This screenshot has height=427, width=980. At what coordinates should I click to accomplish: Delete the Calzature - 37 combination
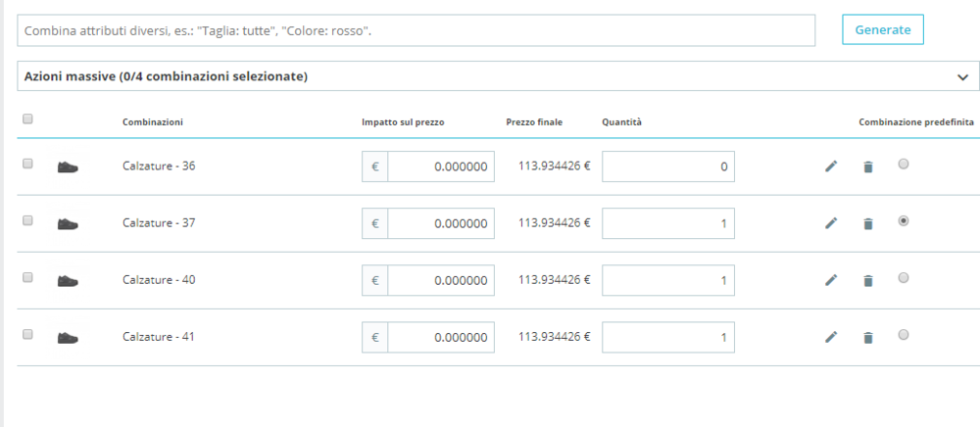867,223
